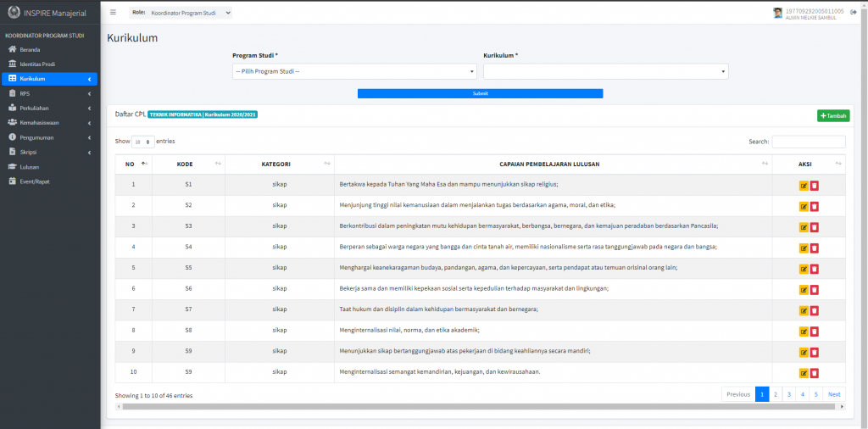Image resolution: width=868 pixels, height=429 pixels.
Task: Delete row 10 about semangat kemandirian
Action: click(815, 373)
